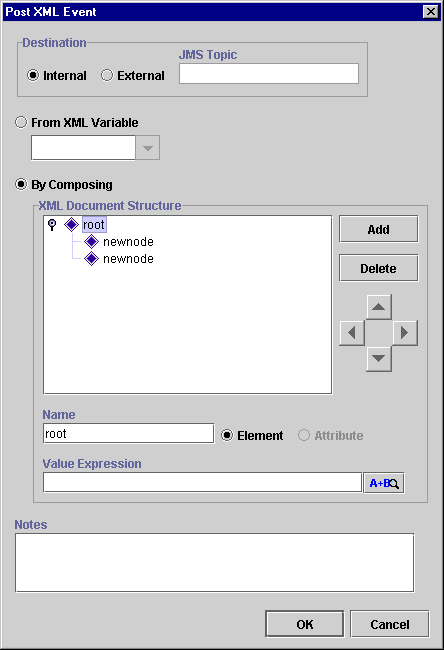Confirm the dialog with OK
The width and height of the screenshot is (444, 650).
pyautogui.click(x=305, y=624)
